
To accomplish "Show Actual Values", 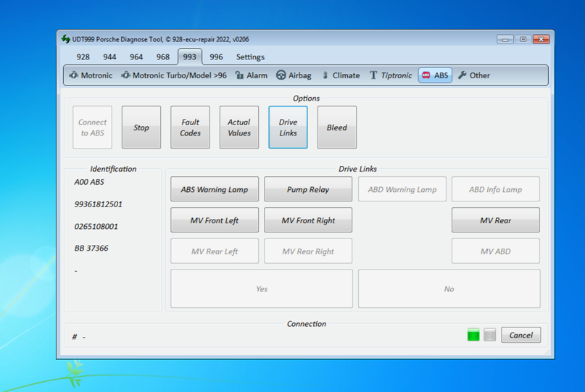I will coord(239,128).
